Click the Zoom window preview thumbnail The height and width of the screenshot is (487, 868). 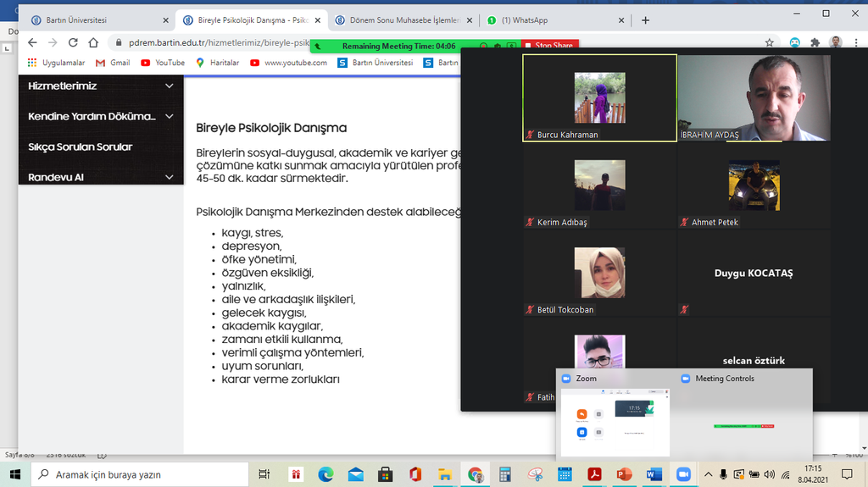pos(615,423)
